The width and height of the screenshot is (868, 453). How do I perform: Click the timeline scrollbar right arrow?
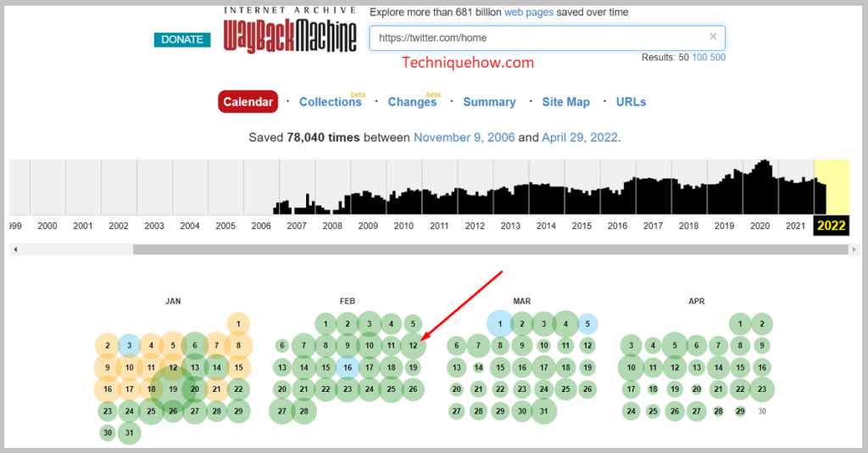coord(854,249)
